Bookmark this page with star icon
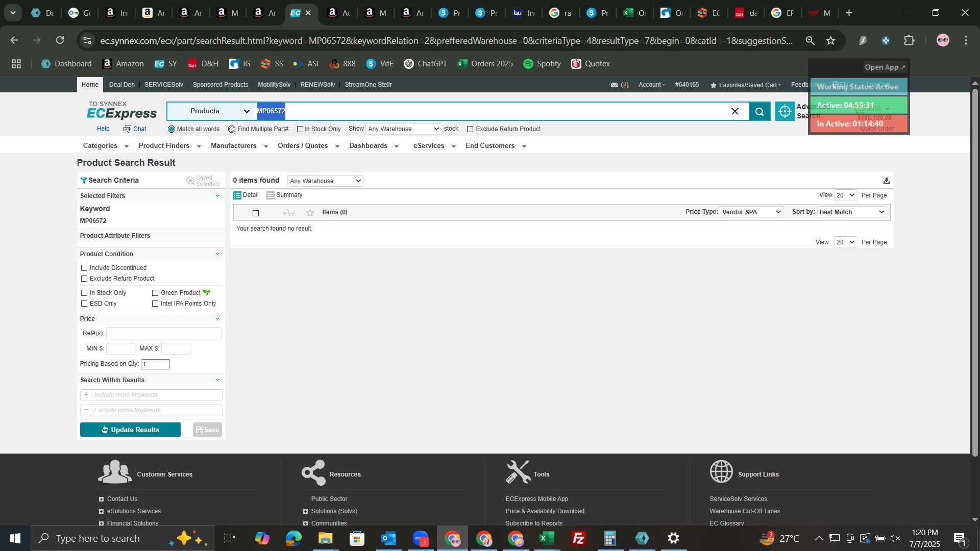980x551 pixels. 831,40
